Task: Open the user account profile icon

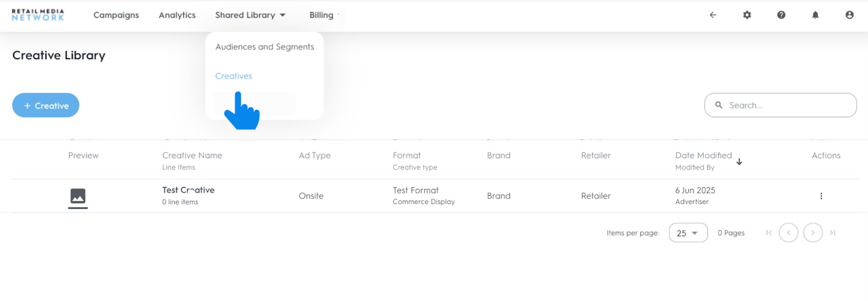Action: point(850,15)
